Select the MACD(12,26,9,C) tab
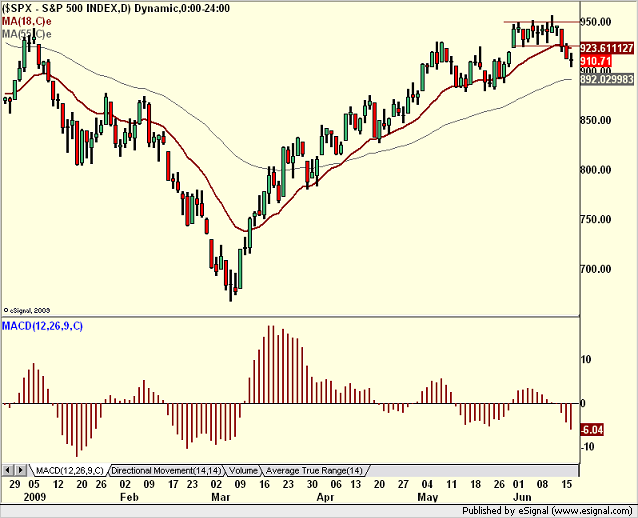The width and height of the screenshot is (638, 518). (x=70, y=471)
